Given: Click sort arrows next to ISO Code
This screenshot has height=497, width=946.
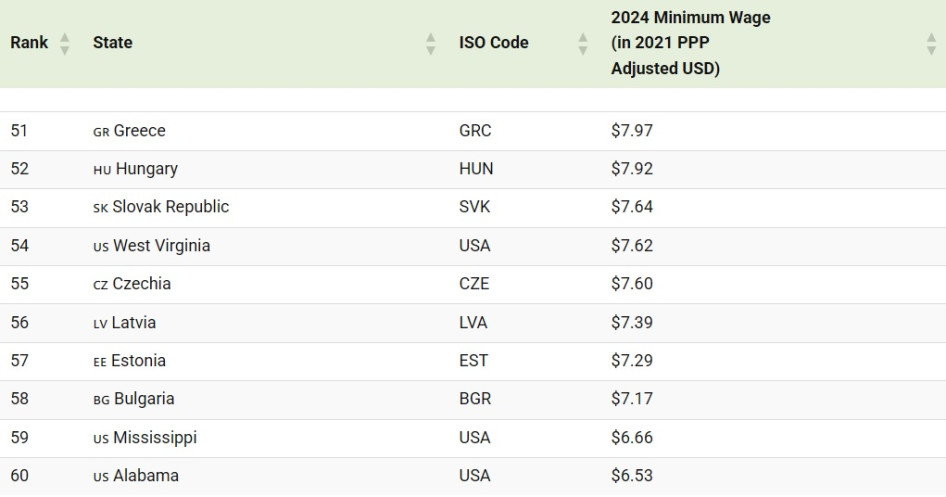Looking at the screenshot, I should (583, 44).
